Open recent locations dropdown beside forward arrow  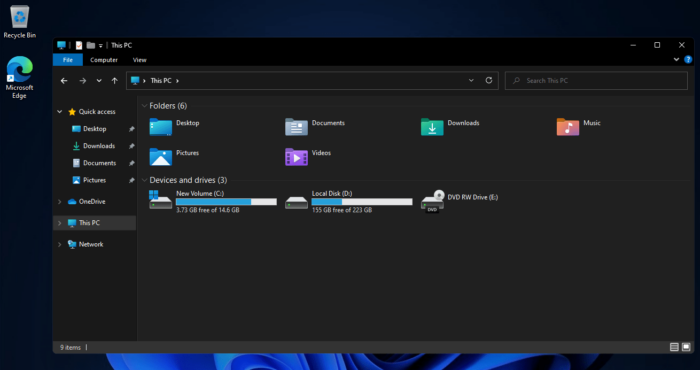pos(99,81)
